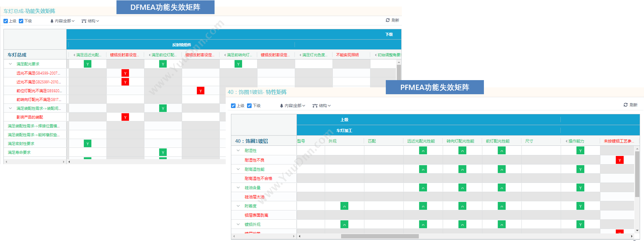
Task: Click the tree icon beside 内容|全部 in DFMEA
Action: click(52, 21)
